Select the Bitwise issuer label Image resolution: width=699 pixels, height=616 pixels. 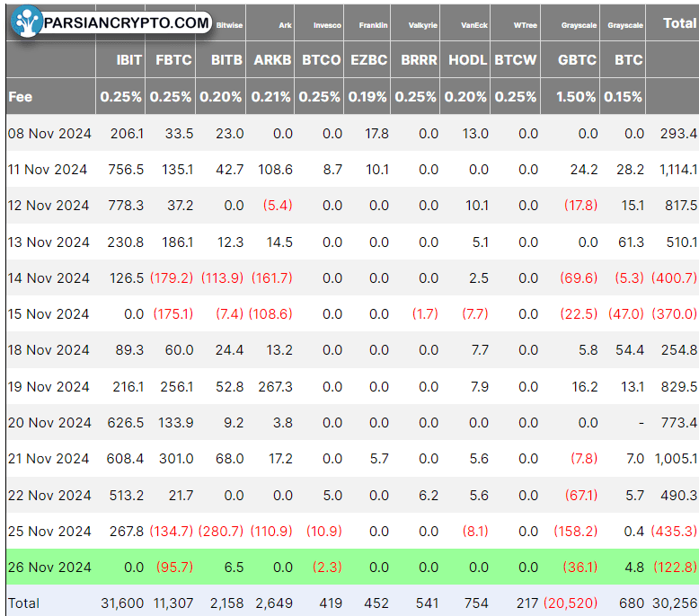coord(230,25)
